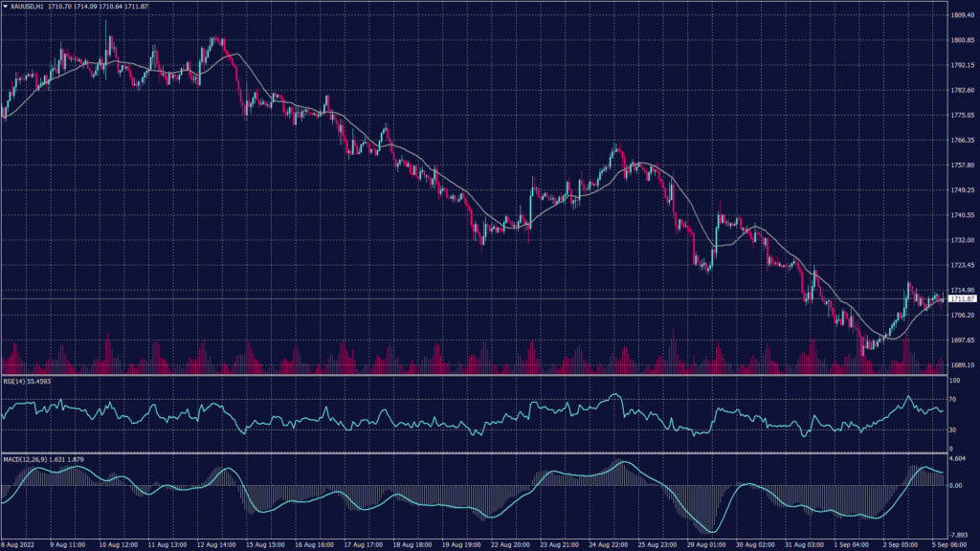Click the MACD scale value -7.893
The height and width of the screenshot is (551, 980).
pos(959,534)
